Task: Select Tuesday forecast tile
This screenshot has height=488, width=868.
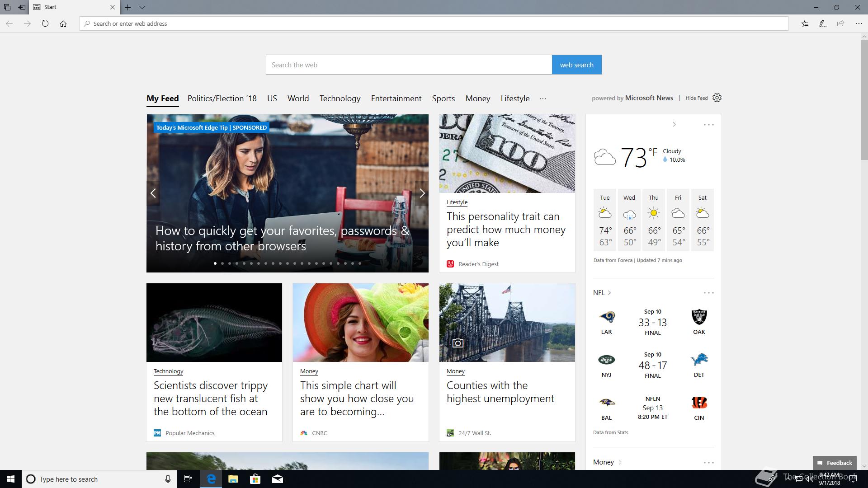Action: coord(605,220)
